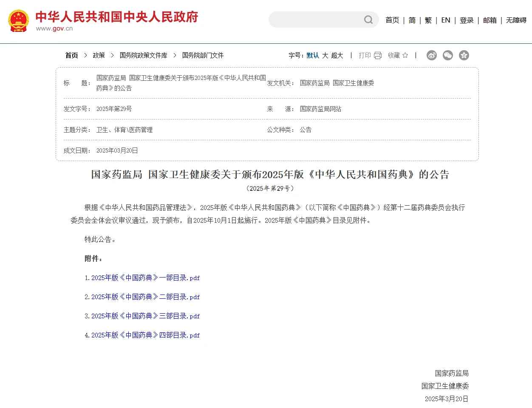The height and width of the screenshot is (408, 532).
Task: Click the 卫生、体育\医药管理 topic value
Action: (125, 130)
